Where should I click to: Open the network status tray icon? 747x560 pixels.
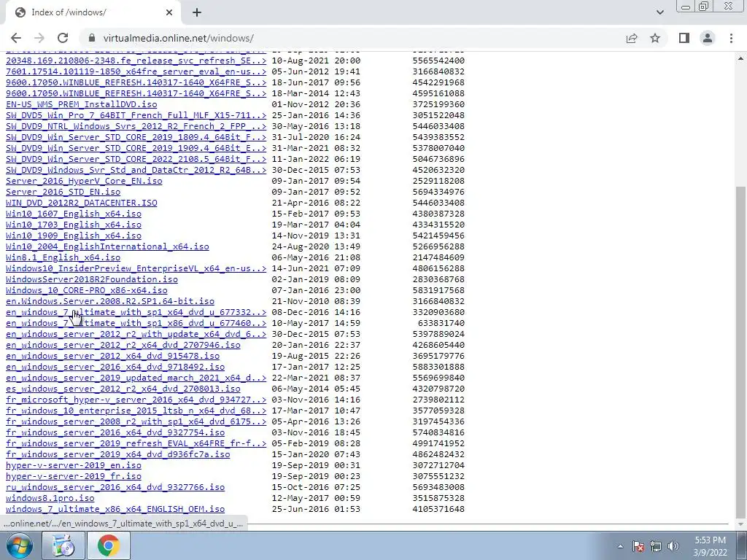coord(656,546)
